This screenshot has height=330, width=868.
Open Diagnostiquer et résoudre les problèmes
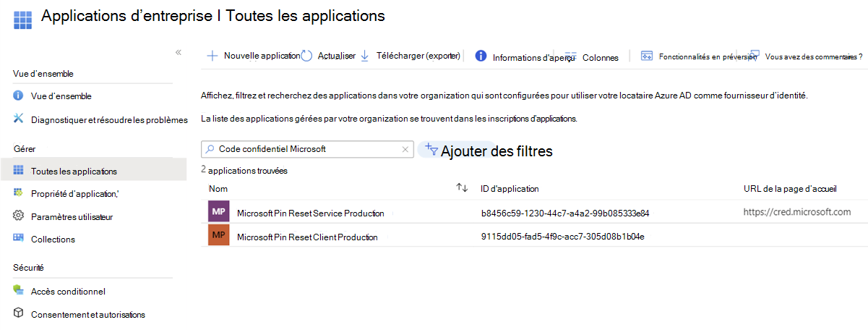pos(109,119)
